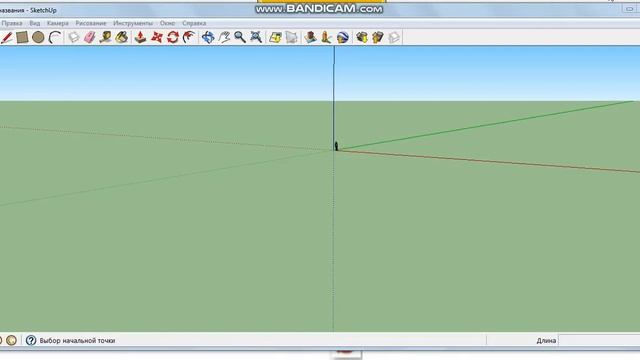Click the Add Location icon

coord(275,38)
